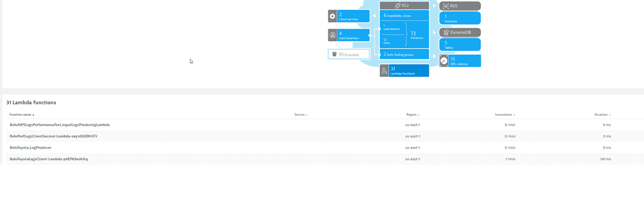Open the DynamoDB 5 Tables tile
The height and width of the screenshot is (224, 644).
click(460, 44)
